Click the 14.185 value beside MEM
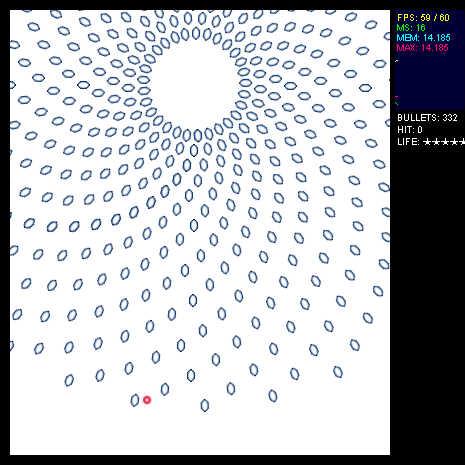Screen dimensions: 465x465 coord(437,37)
